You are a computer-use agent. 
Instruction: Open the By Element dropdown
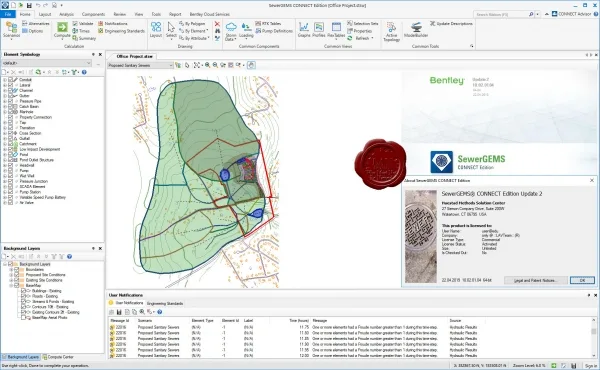(x=194, y=31)
